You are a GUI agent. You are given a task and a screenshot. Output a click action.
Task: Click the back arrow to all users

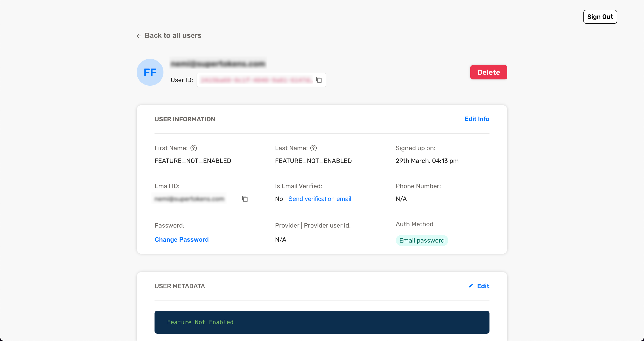click(x=139, y=35)
